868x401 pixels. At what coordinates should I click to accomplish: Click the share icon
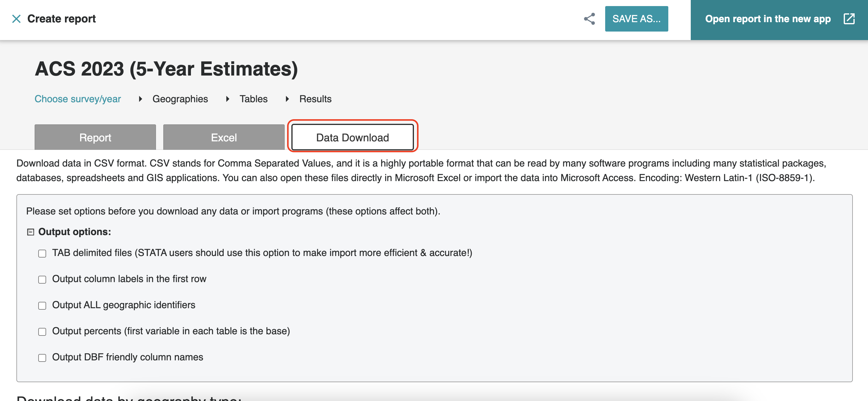tap(589, 19)
